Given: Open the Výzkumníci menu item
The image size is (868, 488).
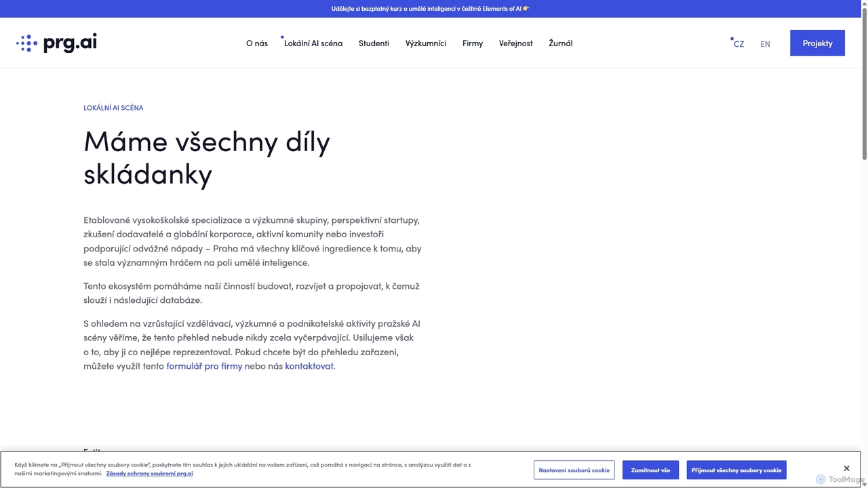Looking at the screenshot, I should pos(426,43).
